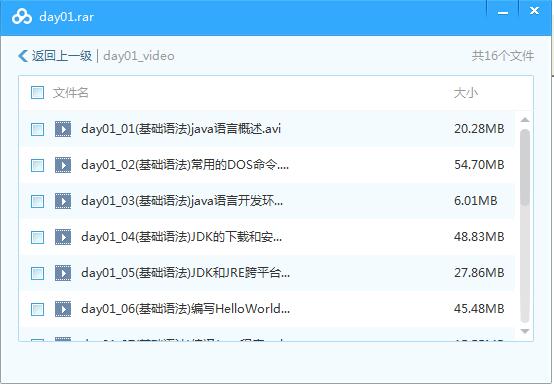Click the 文件名 column header
The width and height of the screenshot is (554, 387).
(x=70, y=93)
